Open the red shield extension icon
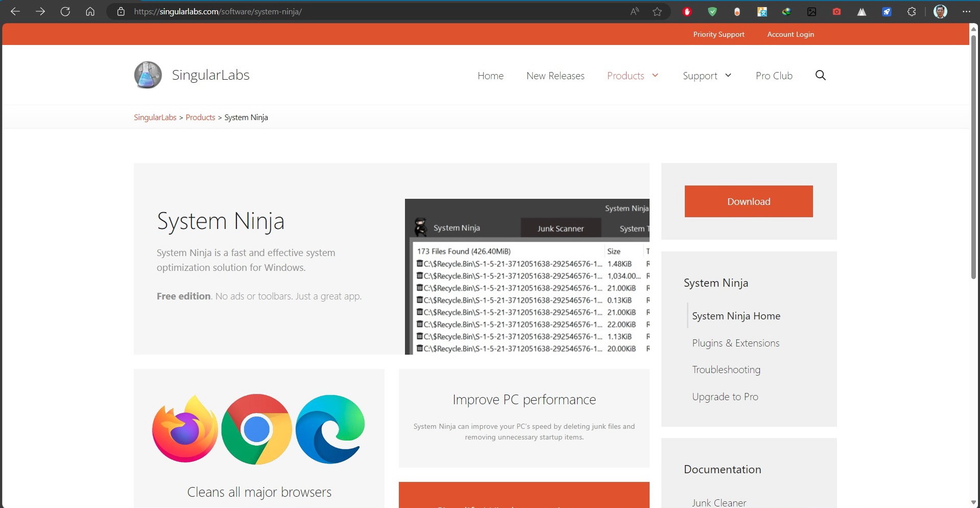The height and width of the screenshot is (508, 980). coord(687,11)
